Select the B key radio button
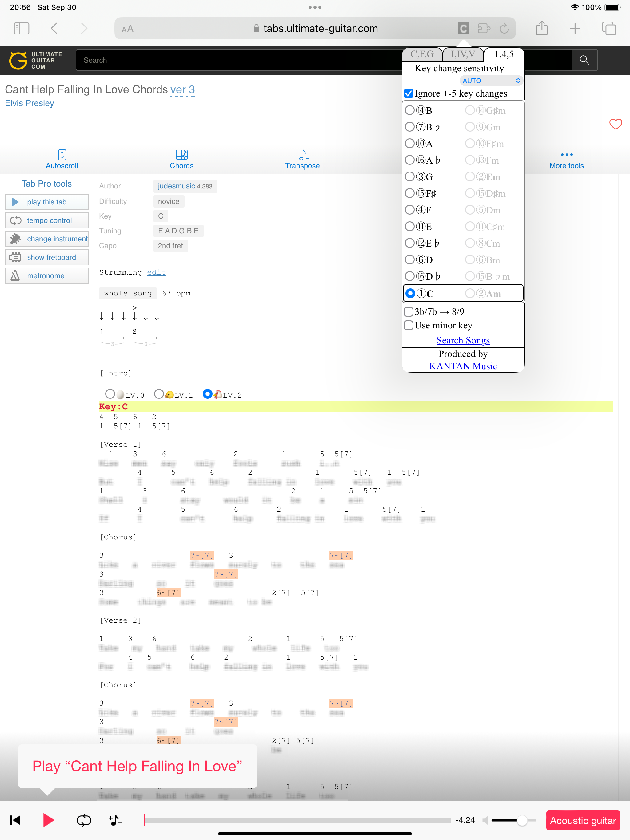Screen dimensions: 630x840 (x=410, y=110)
